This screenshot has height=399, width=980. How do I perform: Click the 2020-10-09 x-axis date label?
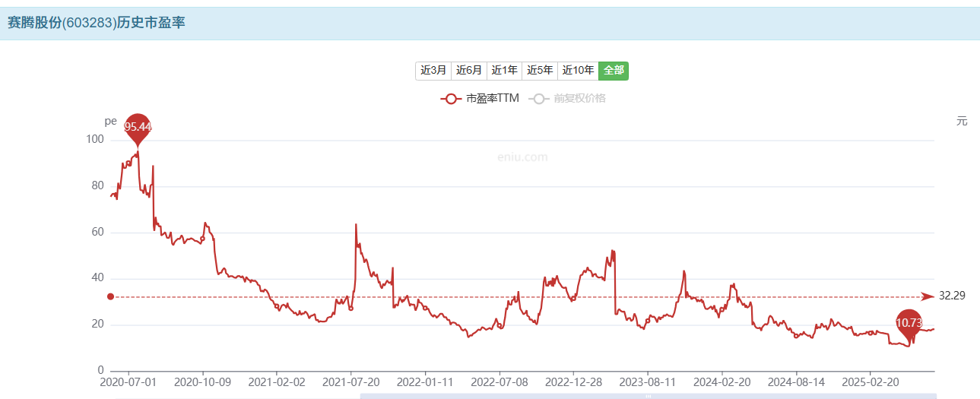click(201, 382)
